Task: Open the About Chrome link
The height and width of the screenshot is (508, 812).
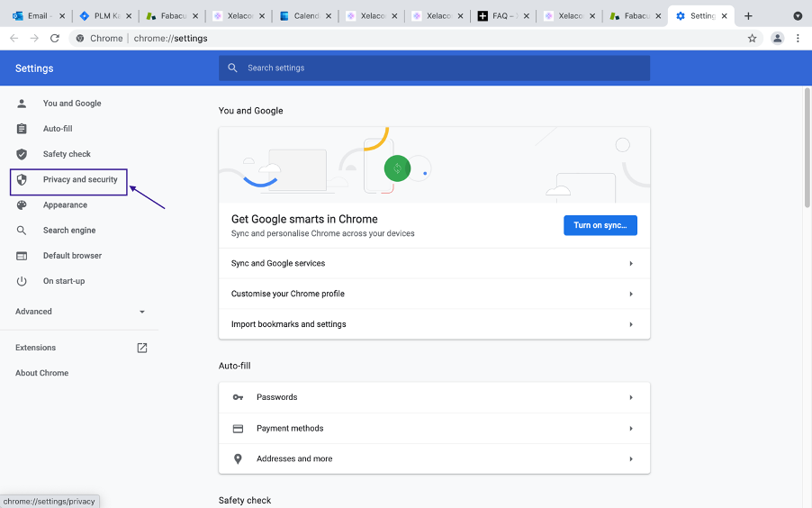Action: [41, 373]
